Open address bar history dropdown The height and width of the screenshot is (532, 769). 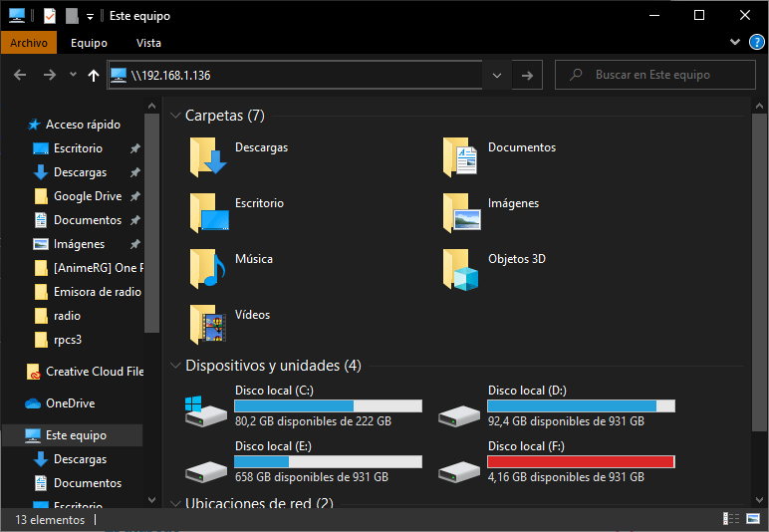pos(497,75)
